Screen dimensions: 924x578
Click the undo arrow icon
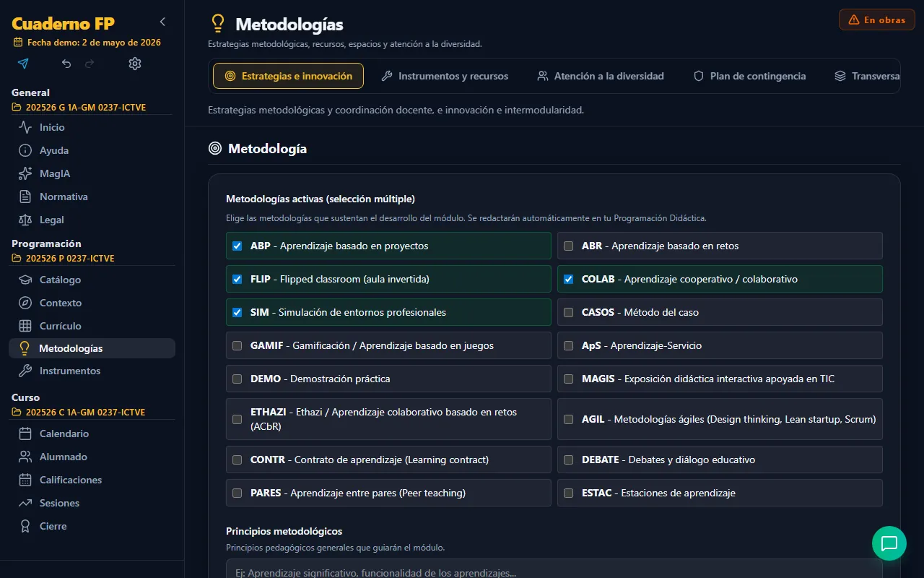coord(66,64)
